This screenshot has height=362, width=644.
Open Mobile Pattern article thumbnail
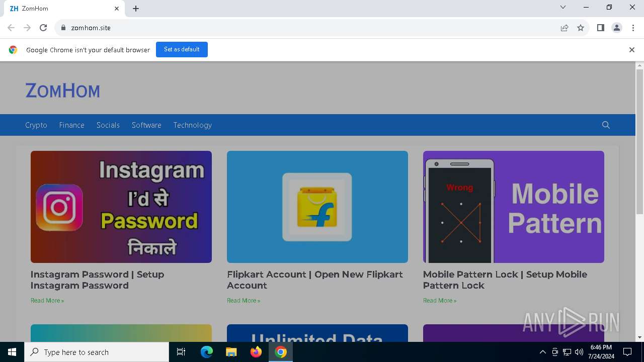pyautogui.click(x=514, y=207)
